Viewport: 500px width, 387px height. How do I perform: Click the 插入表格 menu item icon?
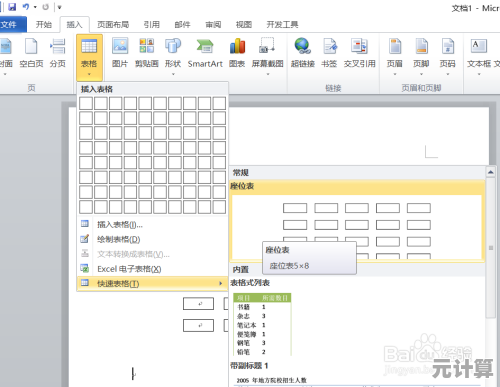tap(85, 224)
